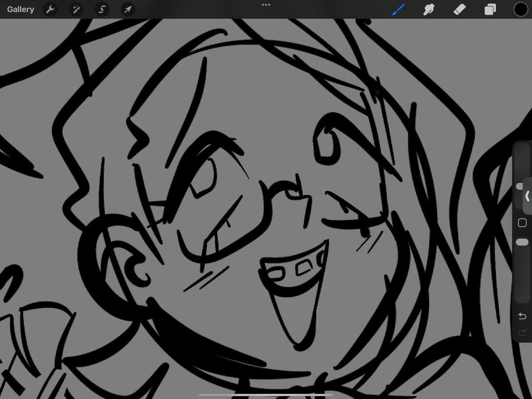Redo the last undone stroke

pyautogui.click(x=522, y=332)
